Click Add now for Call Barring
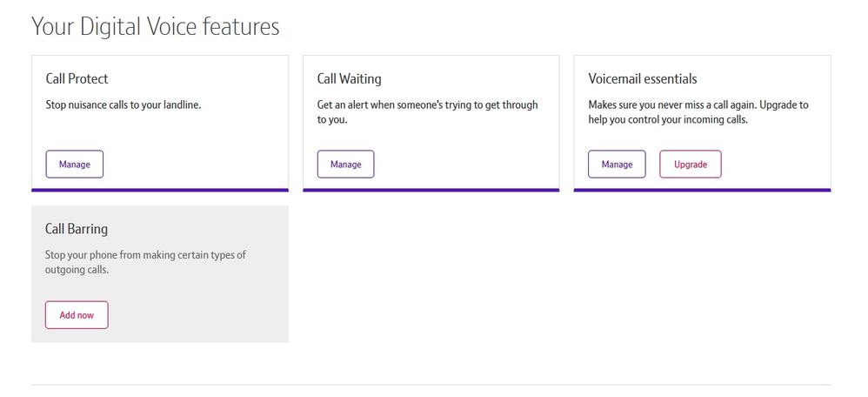The width and height of the screenshot is (868, 397). pos(77,315)
